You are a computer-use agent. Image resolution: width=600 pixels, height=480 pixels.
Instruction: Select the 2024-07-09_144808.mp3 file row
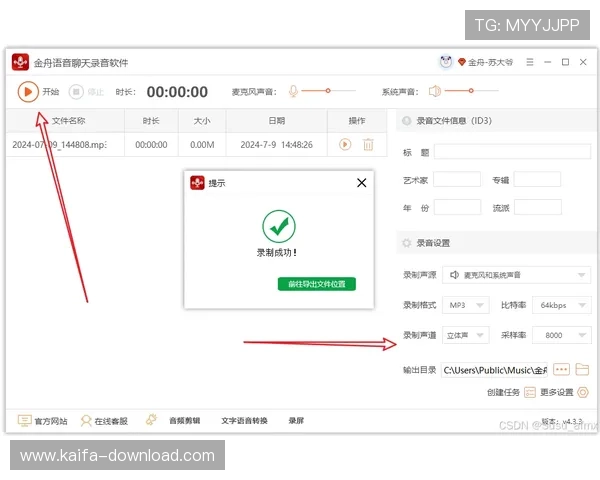point(196,145)
